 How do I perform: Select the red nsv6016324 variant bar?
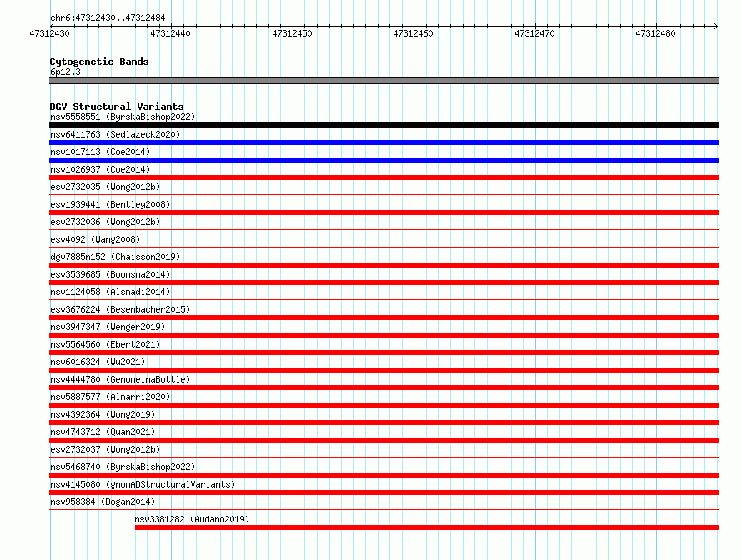click(x=384, y=370)
